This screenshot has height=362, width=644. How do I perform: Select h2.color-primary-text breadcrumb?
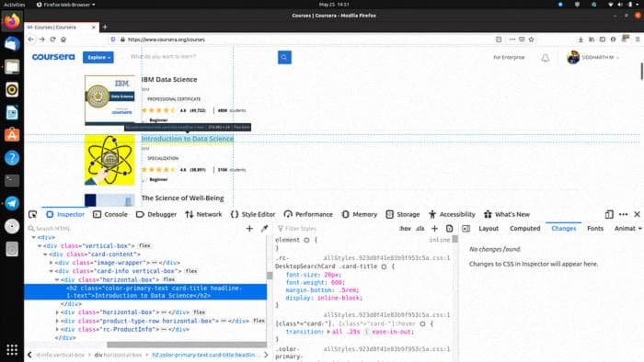tap(206, 355)
